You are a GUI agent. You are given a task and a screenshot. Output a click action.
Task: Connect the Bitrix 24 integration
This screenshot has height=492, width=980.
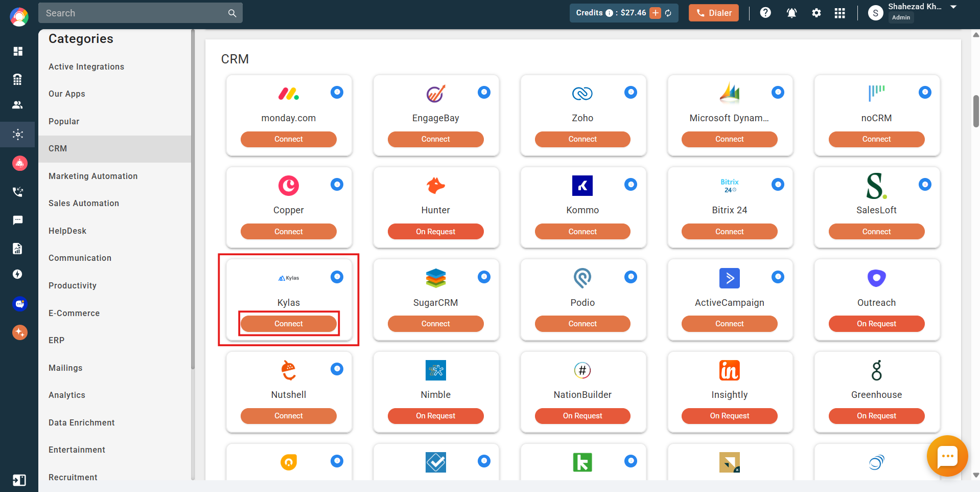[730, 232]
